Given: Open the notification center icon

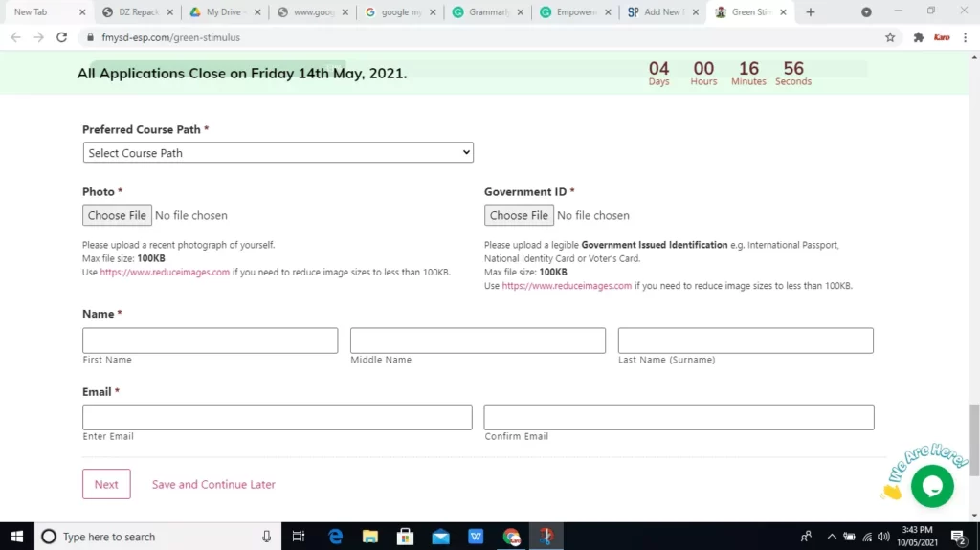Looking at the screenshot, I should tap(959, 537).
